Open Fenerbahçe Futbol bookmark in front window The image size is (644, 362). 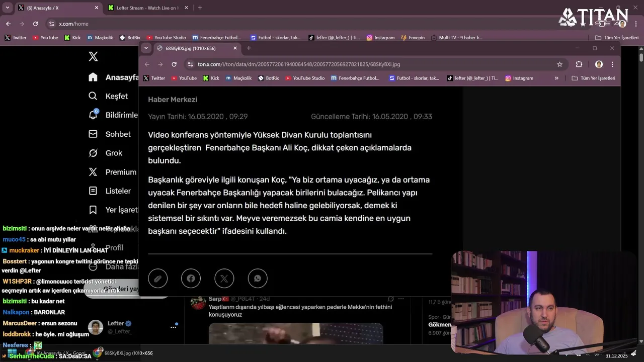coord(355,78)
